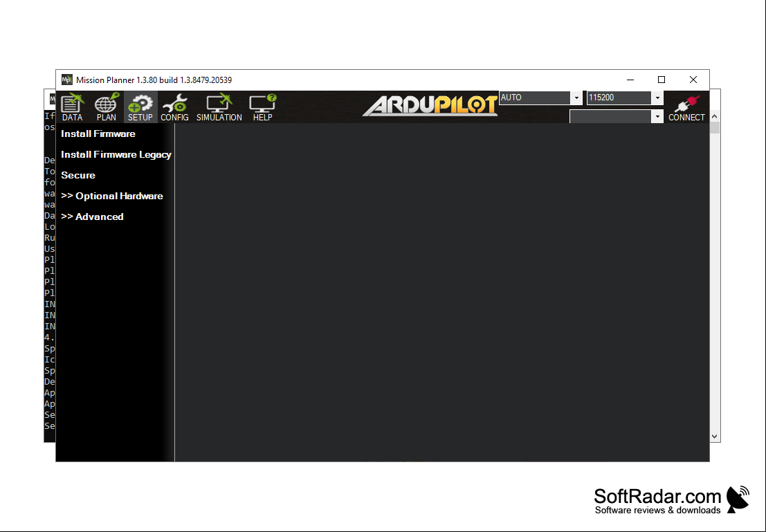Viewport: 766px width, 532px height.
Task: Expand the Optional Hardware section
Action: click(112, 196)
